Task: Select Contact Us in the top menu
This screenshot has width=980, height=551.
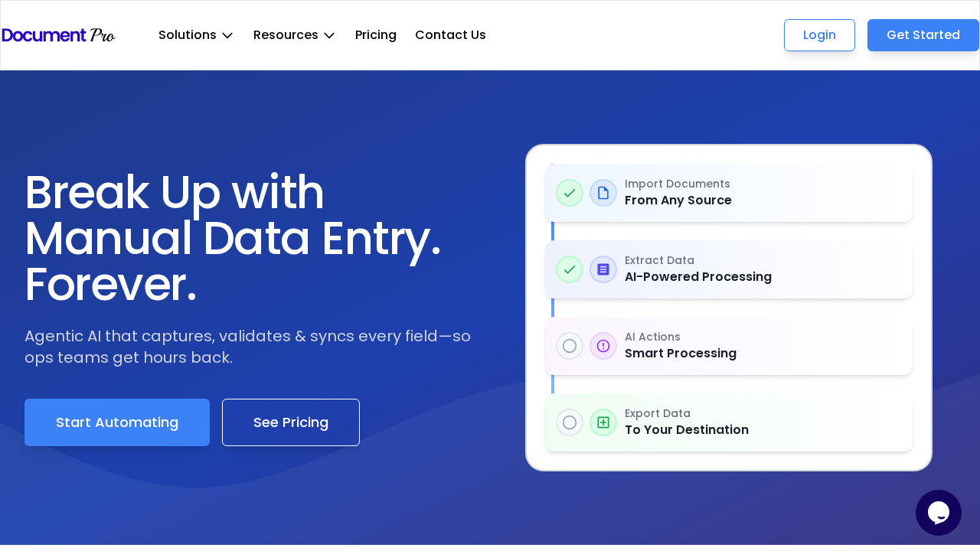Action: [450, 34]
